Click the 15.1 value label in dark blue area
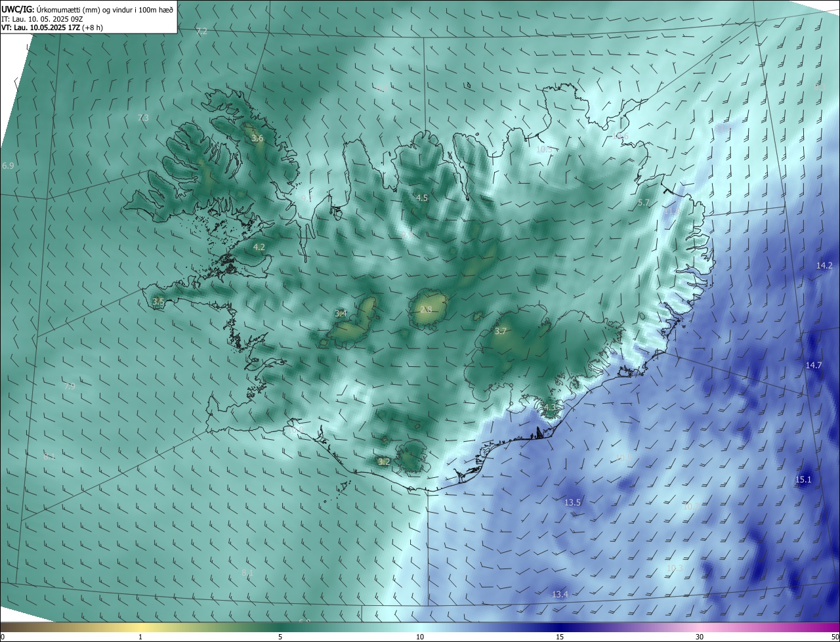 coord(804,480)
